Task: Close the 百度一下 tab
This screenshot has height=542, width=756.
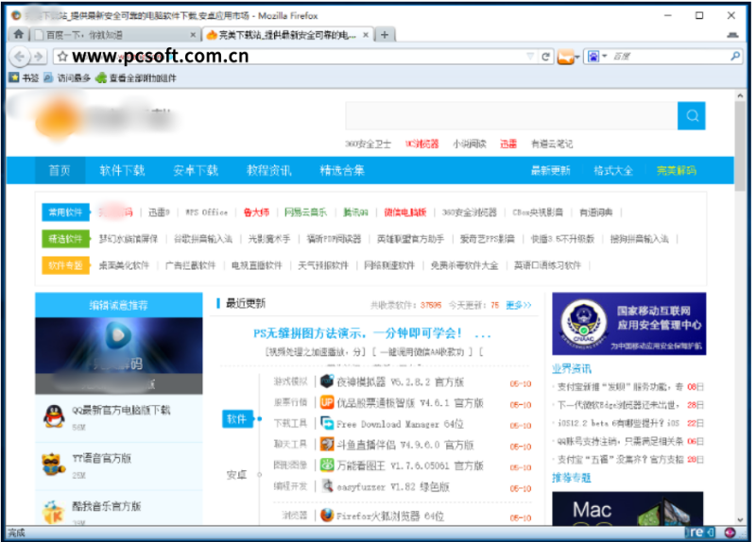Action: [193, 35]
